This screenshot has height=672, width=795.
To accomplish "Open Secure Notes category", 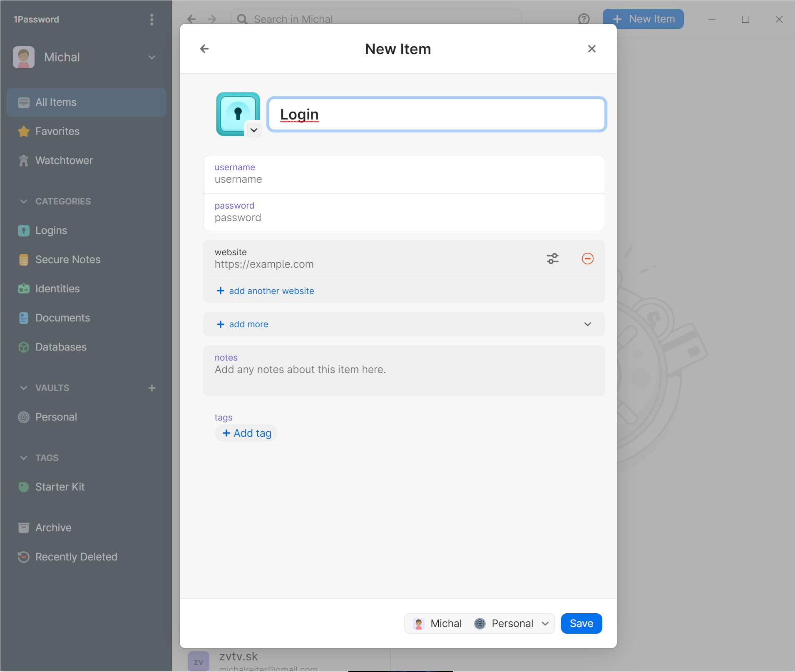I will [x=67, y=259].
